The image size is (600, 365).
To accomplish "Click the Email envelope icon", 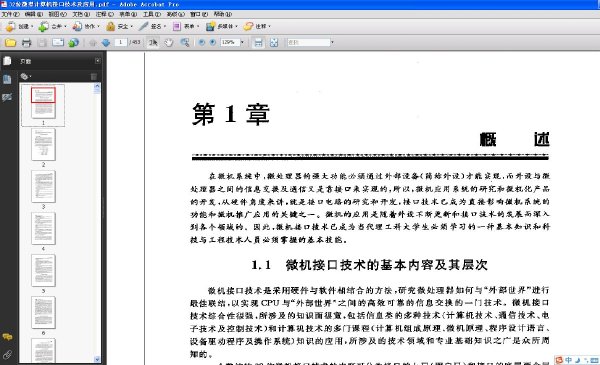I will 58,42.
